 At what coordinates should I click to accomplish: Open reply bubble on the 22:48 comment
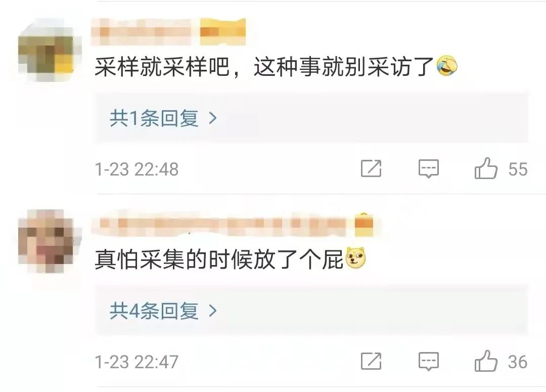pyautogui.click(x=428, y=168)
